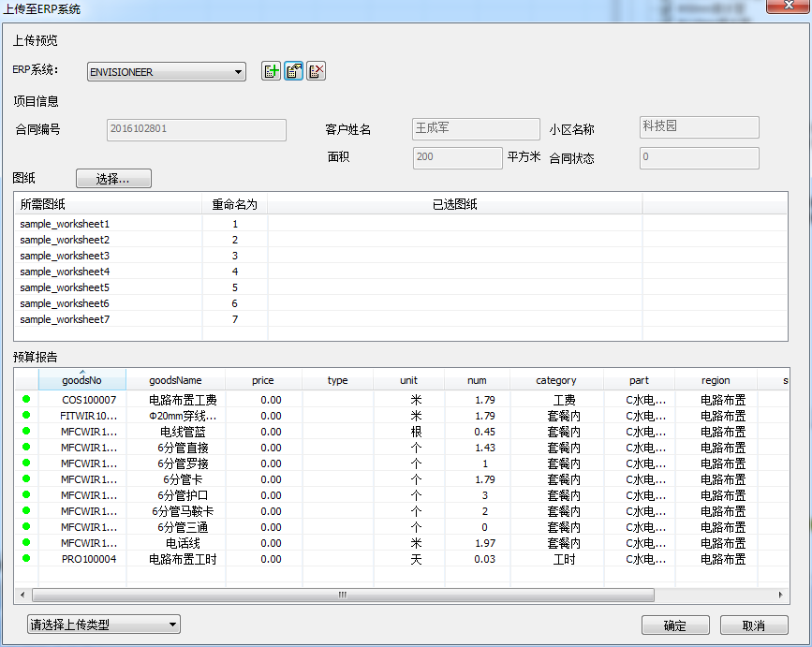Close the 上传至ERP系统 dialog
The width and height of the screenshot is (812, 647).
click(789, 6)
